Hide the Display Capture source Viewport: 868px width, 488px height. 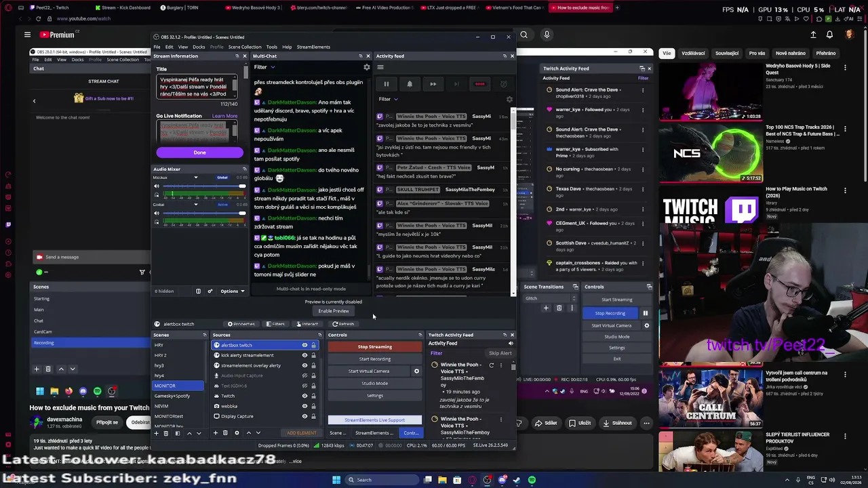304,416
